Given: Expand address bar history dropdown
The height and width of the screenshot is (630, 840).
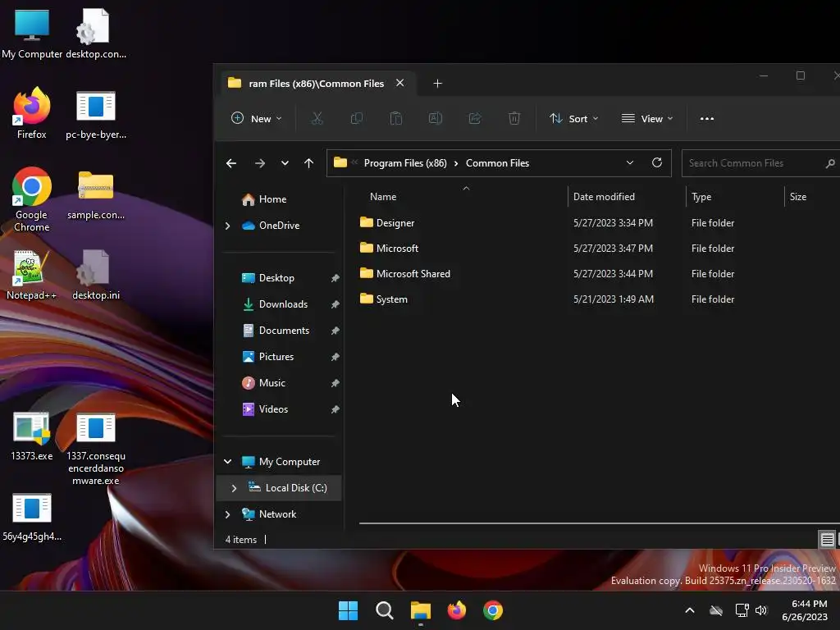Looking at the screenshot, I should click(630, 163).
